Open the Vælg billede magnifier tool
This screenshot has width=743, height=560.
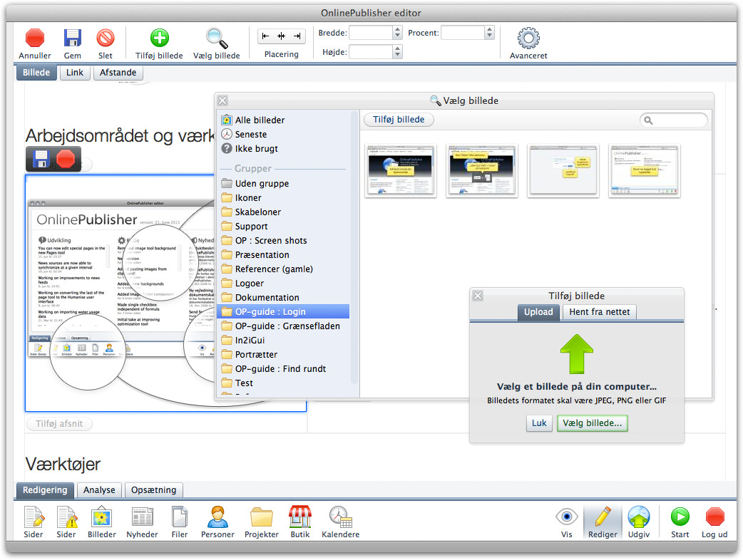[x=216, y=38]
